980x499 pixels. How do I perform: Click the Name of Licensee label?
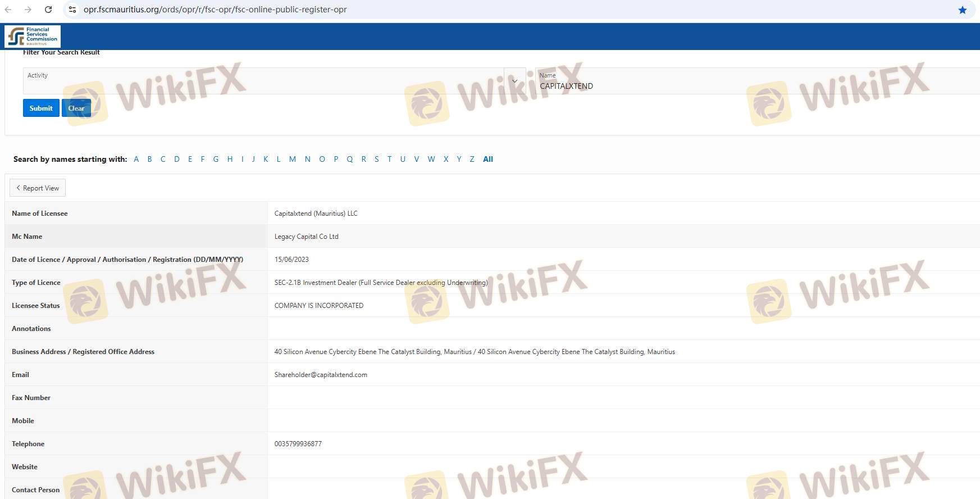39,214
